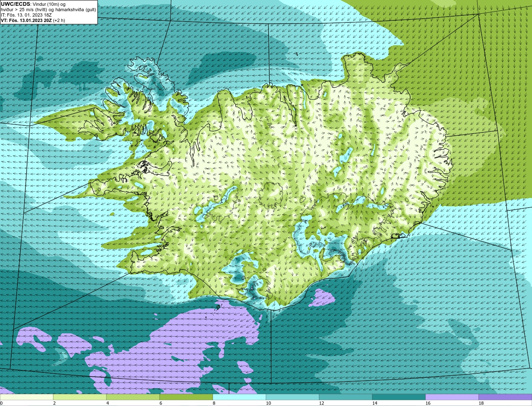Select the 6–8 m/s olive green legend swatch

pos(186,397)
